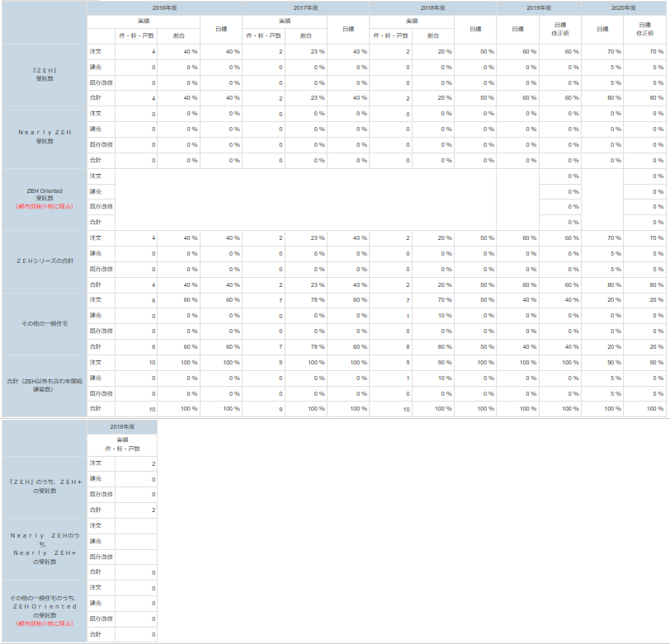Click the 2018 count 10 in 年間総建築数 合計 row
Image resolution: width=670 pixels, height=644 pixels.
(390, 409)
